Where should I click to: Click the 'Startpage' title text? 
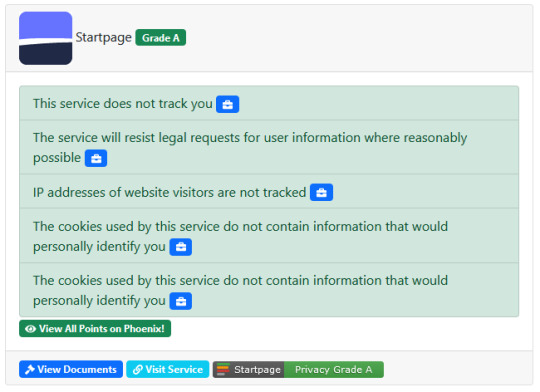pos(103,38)
